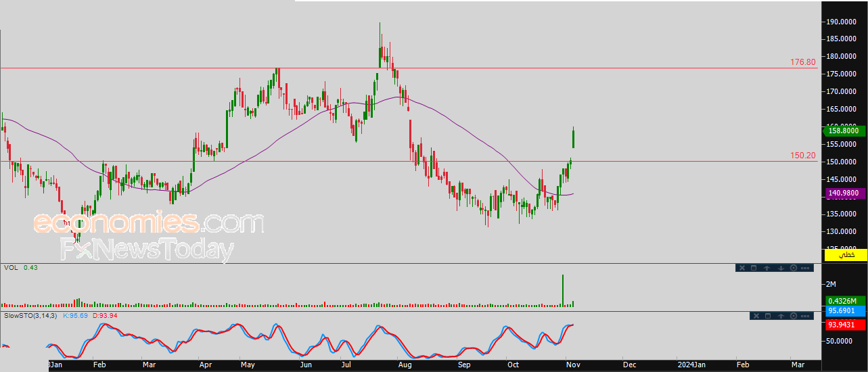Click the Nov date axis label

click(x=573, y=365)
